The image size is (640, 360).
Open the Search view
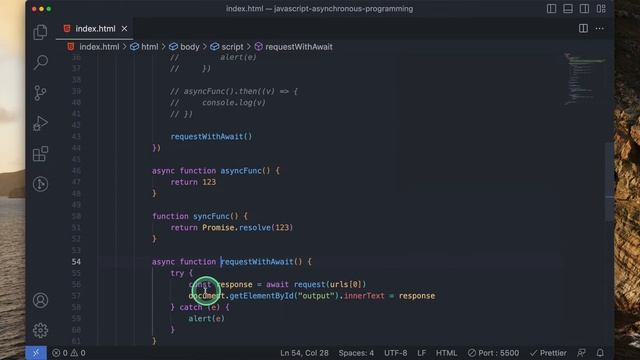click(x=40, y=62)
